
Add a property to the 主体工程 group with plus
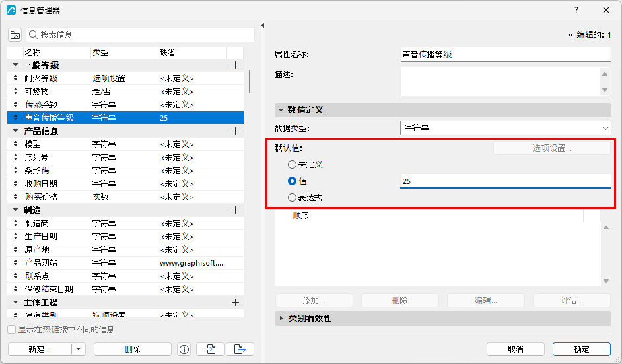(x=235, y=303)
